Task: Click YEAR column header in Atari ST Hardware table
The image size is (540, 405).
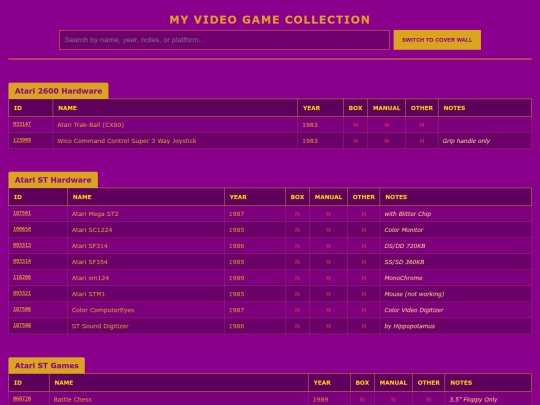Action: click(x=255, y=197)
